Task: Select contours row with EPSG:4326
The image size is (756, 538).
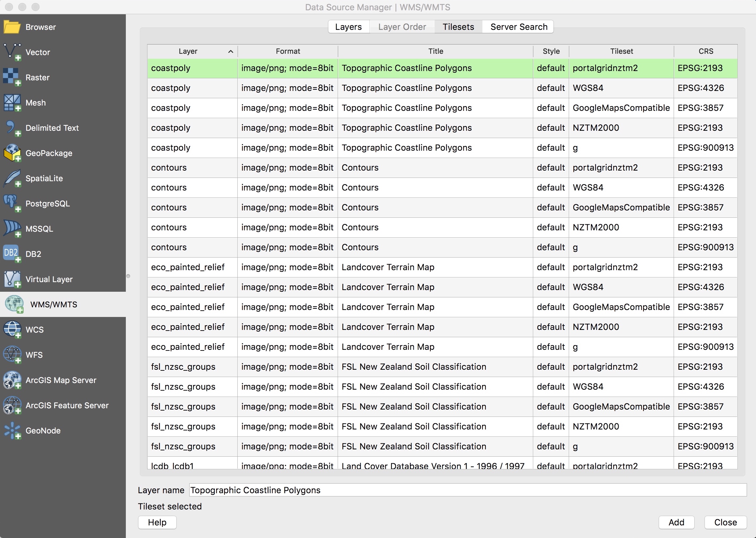Action: coord(442,188)
